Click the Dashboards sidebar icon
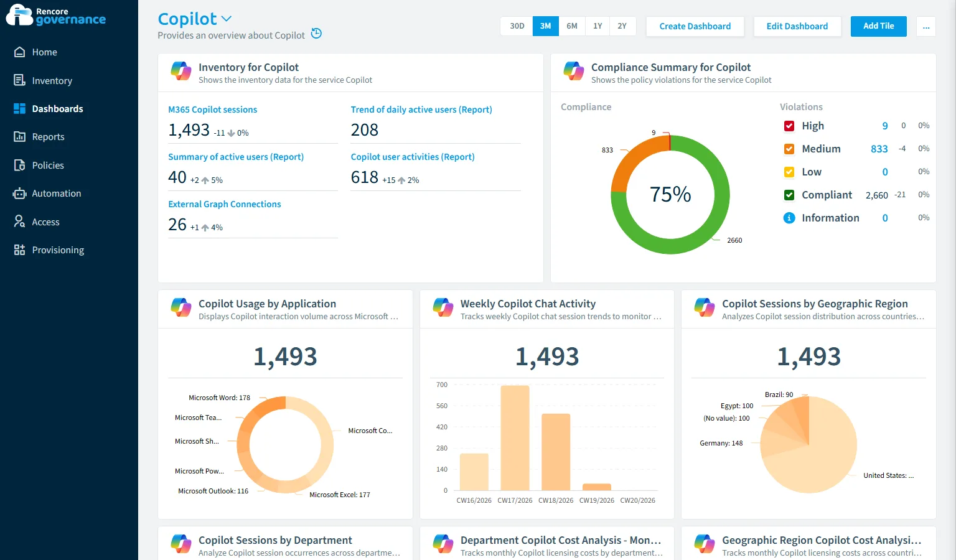Image resolution: width=956 pixels, height=560 pixels. point(20,108)
